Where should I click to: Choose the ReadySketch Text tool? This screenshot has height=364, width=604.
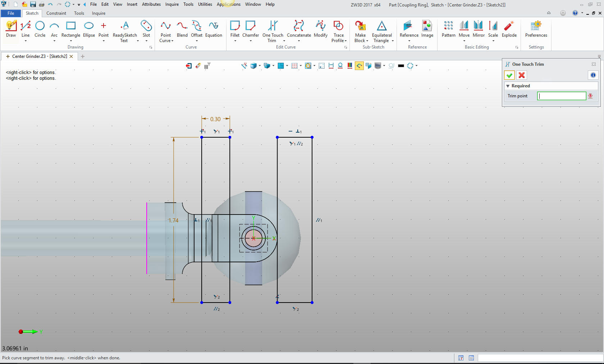[x=125, y=31]
